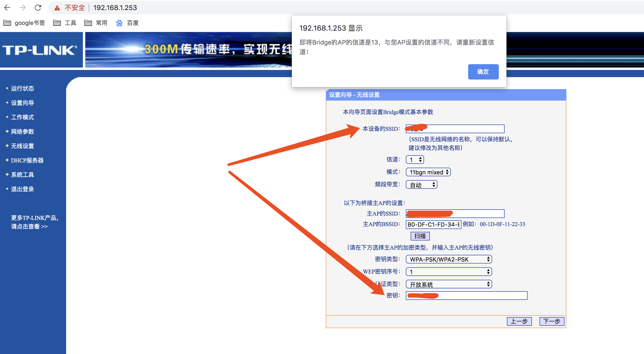Select 运行状态 in the sidebar menu
Viewport: 644px width, 354px height.
(x=22, y=89)
